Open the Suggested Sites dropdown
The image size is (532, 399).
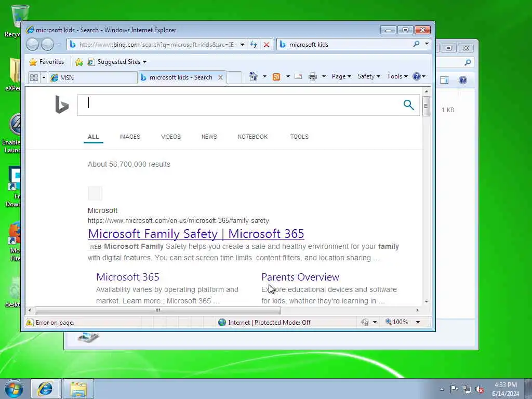click(117, 62)
